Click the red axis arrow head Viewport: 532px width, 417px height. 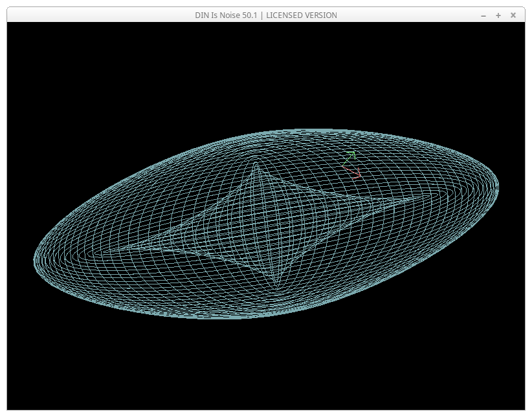tap(359, 175)
